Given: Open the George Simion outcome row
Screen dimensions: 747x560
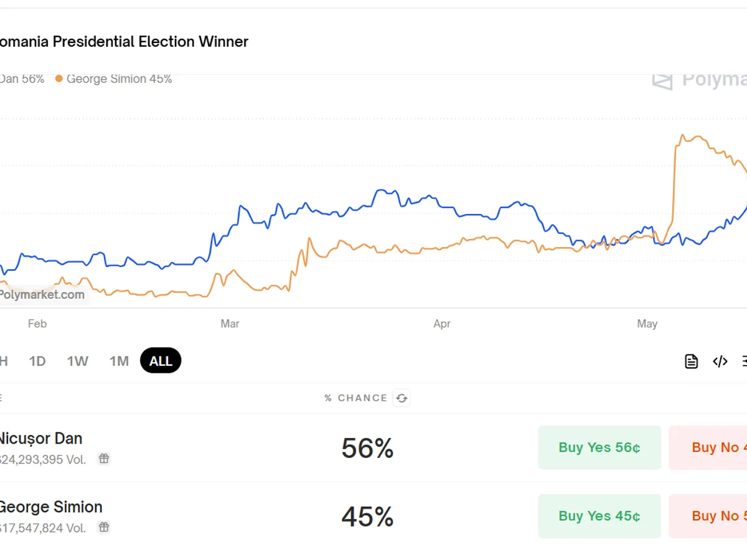Looking at the screenshot, I should click(51, 507).
